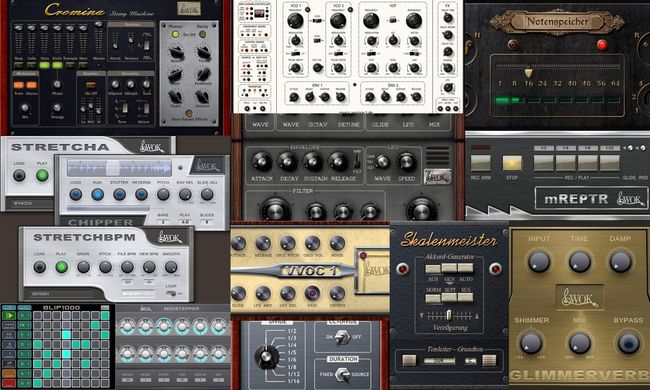Click Chipper's PITCH knob
Screen dimensions: 650x390
click(163, 194)
